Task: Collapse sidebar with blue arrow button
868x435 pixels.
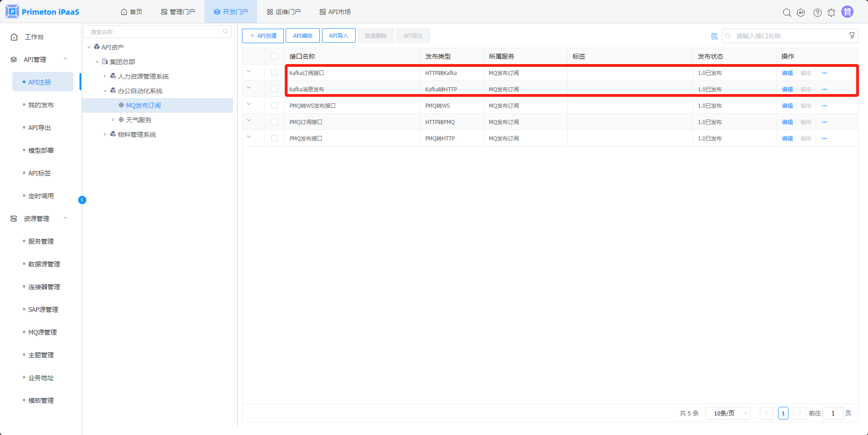Action: coord(82,200)
